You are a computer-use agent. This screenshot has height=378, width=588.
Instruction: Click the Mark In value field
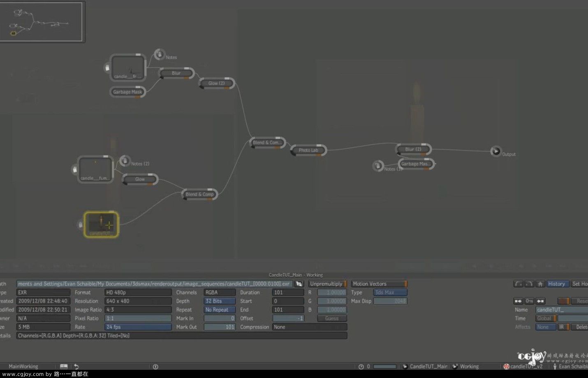point(220,318)
